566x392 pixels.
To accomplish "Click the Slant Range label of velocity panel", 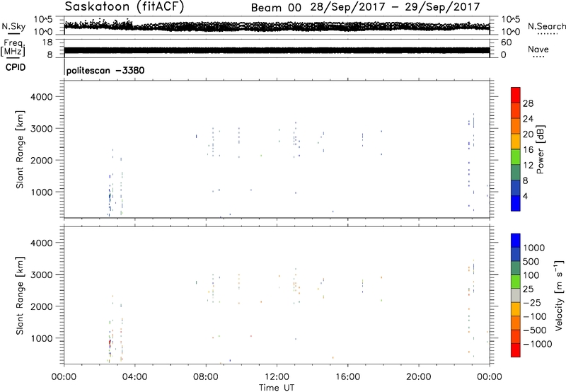I will [x=20, y=296].
